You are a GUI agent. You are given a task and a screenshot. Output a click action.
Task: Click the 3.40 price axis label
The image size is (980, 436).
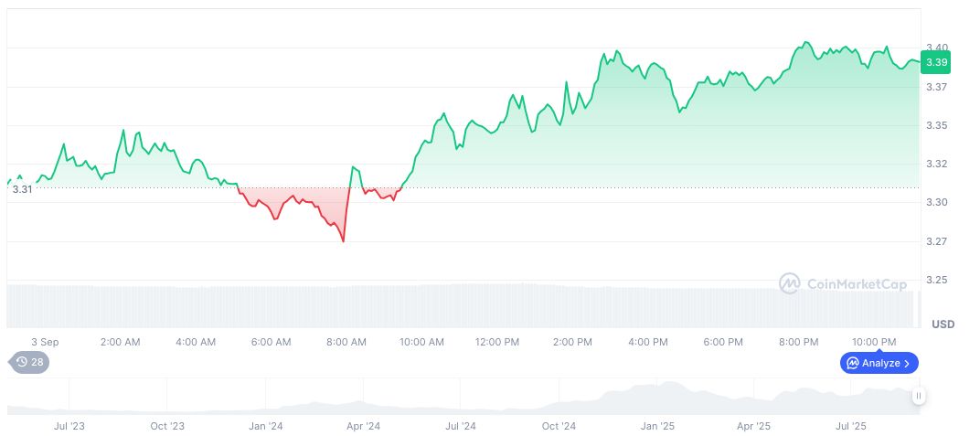(936, 48)
